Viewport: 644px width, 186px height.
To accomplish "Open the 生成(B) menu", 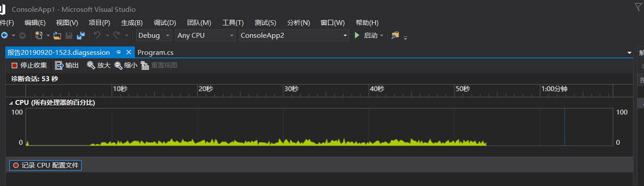I will click(132, 23).
